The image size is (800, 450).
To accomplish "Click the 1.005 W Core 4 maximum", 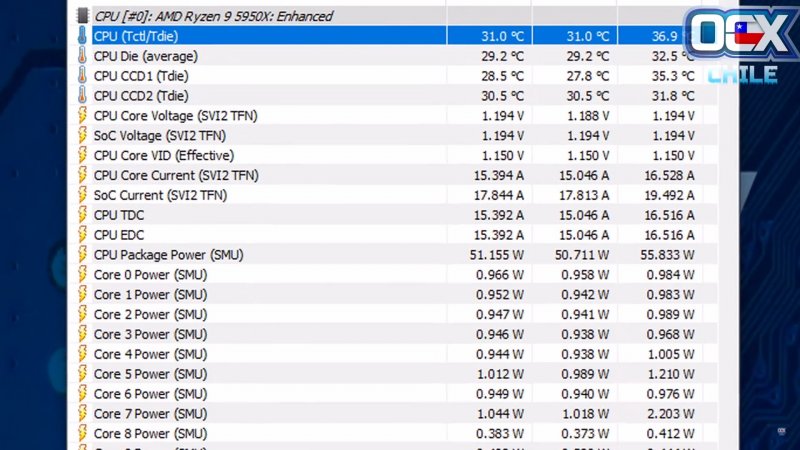I will click(x=670, y=355).
